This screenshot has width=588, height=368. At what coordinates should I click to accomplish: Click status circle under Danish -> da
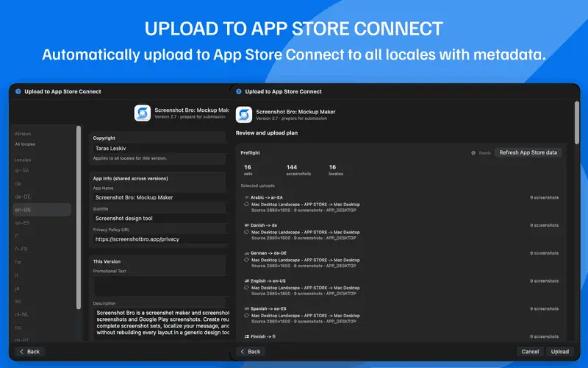point(246,232)
